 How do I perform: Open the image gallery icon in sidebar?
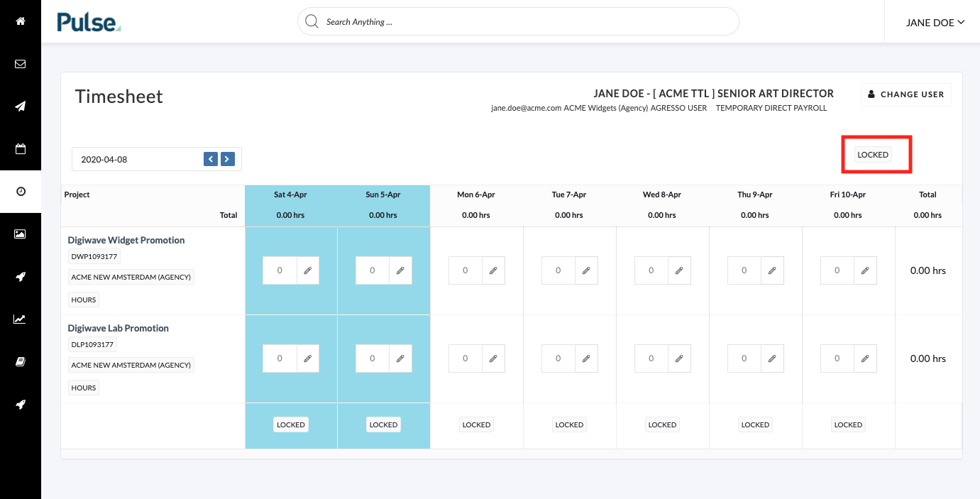tap(21, 234)
